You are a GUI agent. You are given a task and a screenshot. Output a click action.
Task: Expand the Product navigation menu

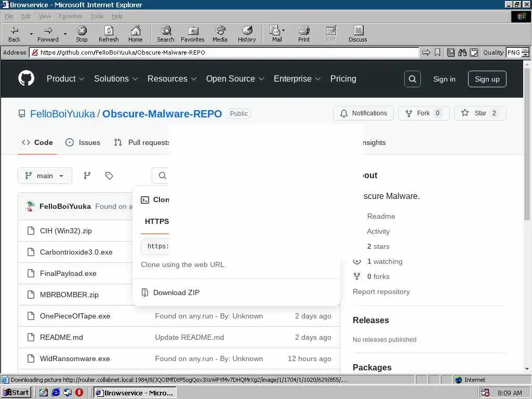pyautogui.click(x=65, y=79)
